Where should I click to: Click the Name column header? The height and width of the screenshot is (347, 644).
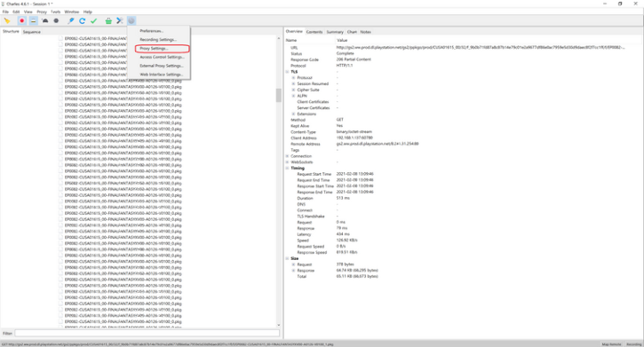click(x=291, y=40)
